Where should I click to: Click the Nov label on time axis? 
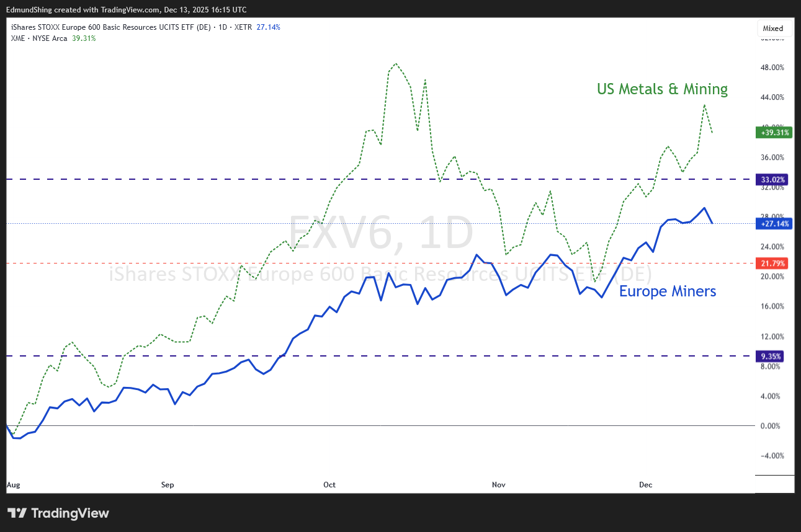click(498, 484)
